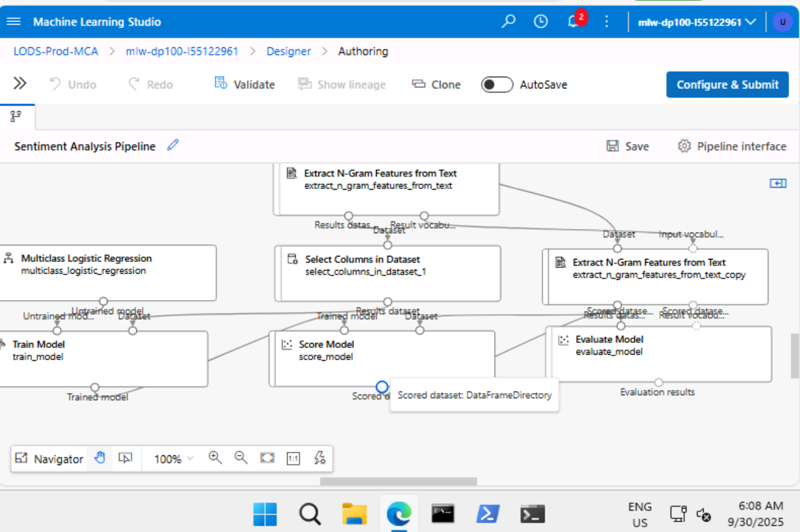This screenshot has width=800, height=532.
Task: Go to LODS-Prod-MCA breadcrumb
Action: click(x=56, y=52)
